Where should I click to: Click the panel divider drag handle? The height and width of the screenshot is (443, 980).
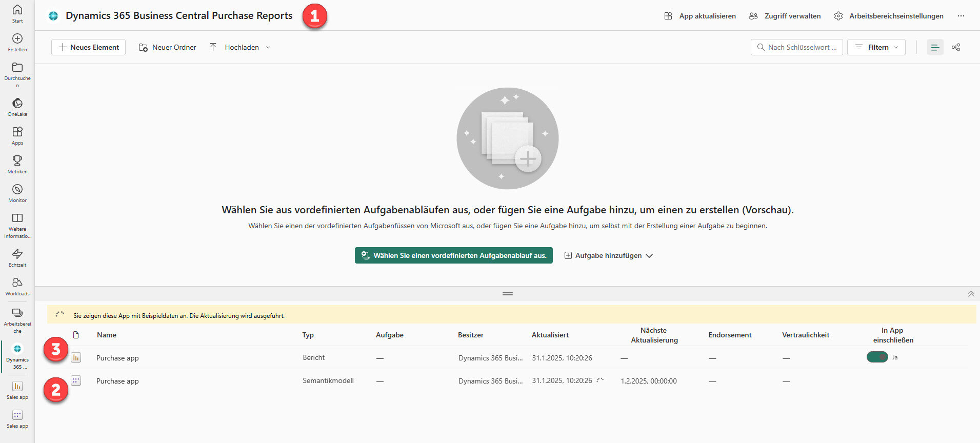508,294
